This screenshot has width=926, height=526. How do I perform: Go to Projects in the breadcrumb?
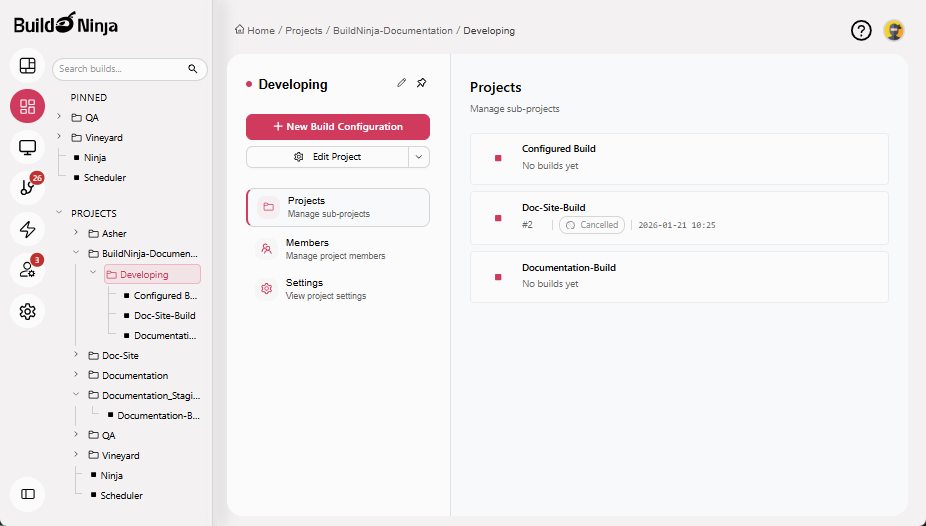(304, 31)
